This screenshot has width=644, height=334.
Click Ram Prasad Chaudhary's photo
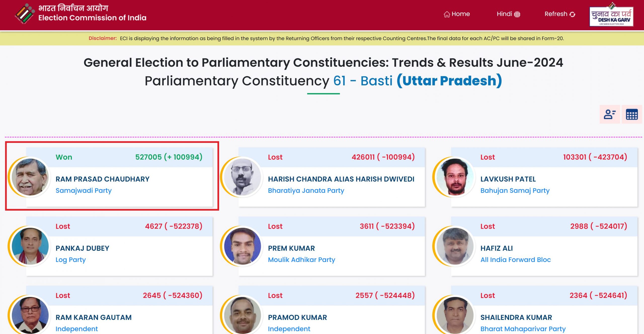pyautogui.click(x=30, y=177)
